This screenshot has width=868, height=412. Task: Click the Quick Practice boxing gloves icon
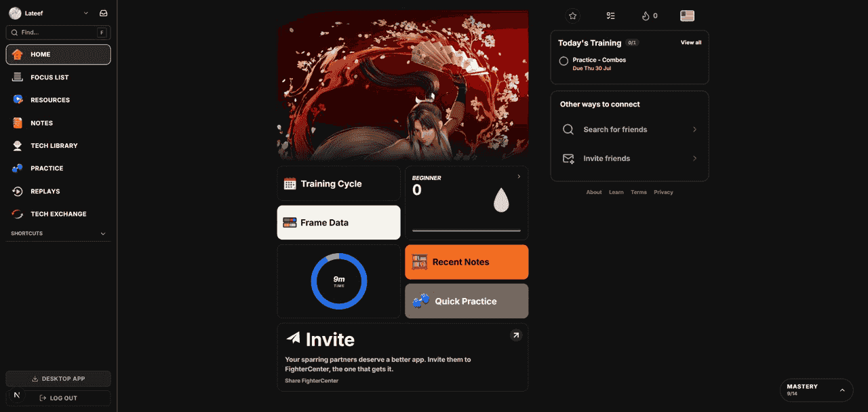(x=421, y=301)
